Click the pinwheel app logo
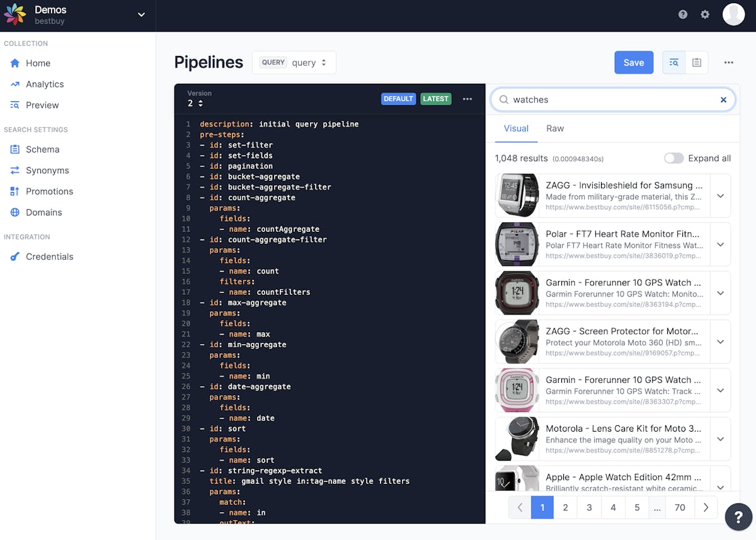 15,15
